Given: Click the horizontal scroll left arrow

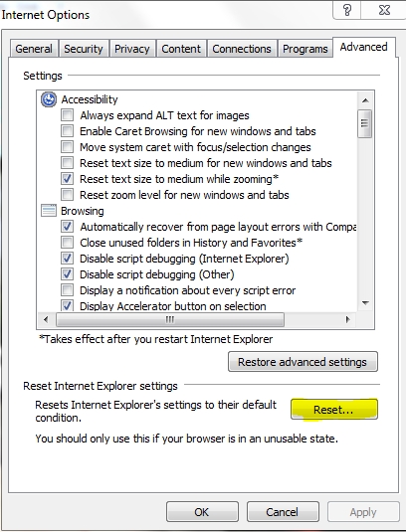Looking at the screenshot, I should [46, 319].
